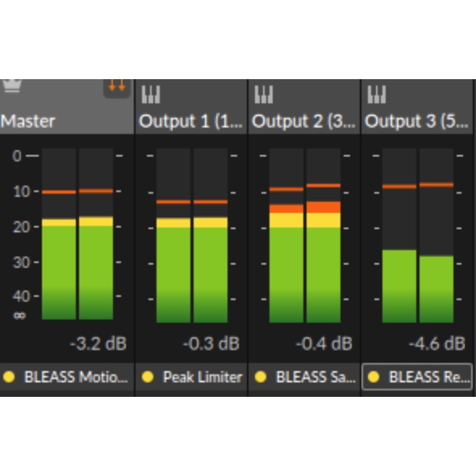Click the Output 3 level meter
The width and height of the screenshot is (476, 476).
point(418,235)
